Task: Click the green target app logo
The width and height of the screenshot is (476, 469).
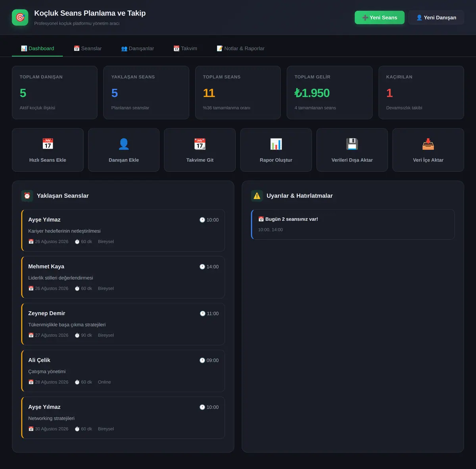Action: tap(20, 17)
